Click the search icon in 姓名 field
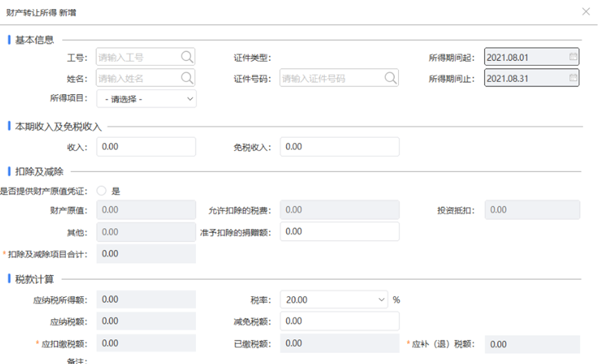 (187, 78)
